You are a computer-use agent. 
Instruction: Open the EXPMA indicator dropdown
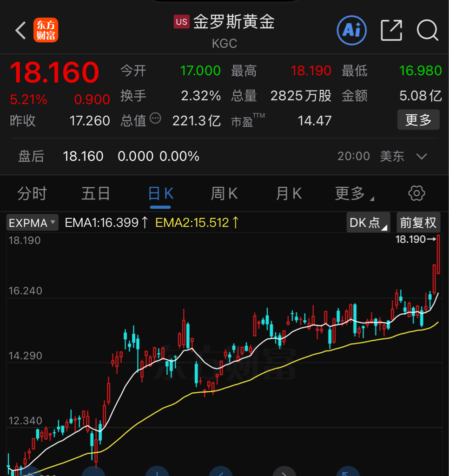[32, 223]
